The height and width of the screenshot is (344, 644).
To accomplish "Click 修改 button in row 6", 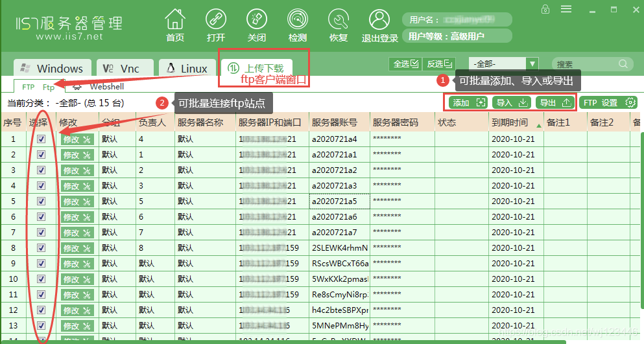I will point(77,218).
